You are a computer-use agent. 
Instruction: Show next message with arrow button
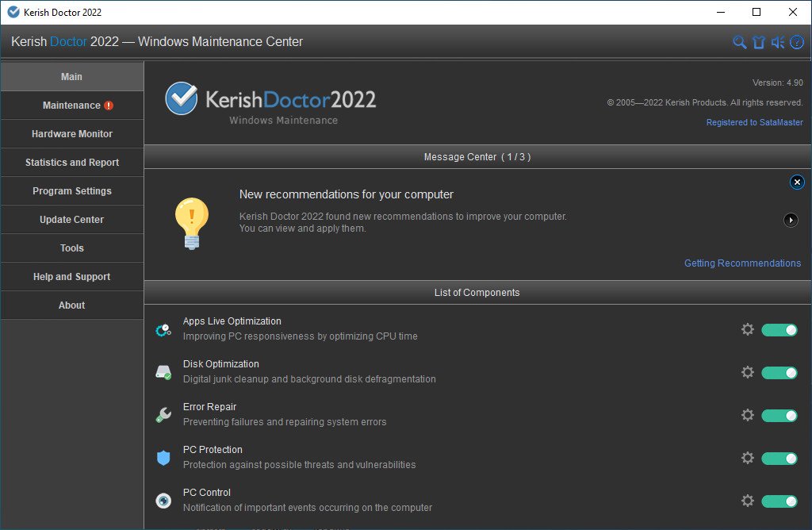[x=791, y=220]
